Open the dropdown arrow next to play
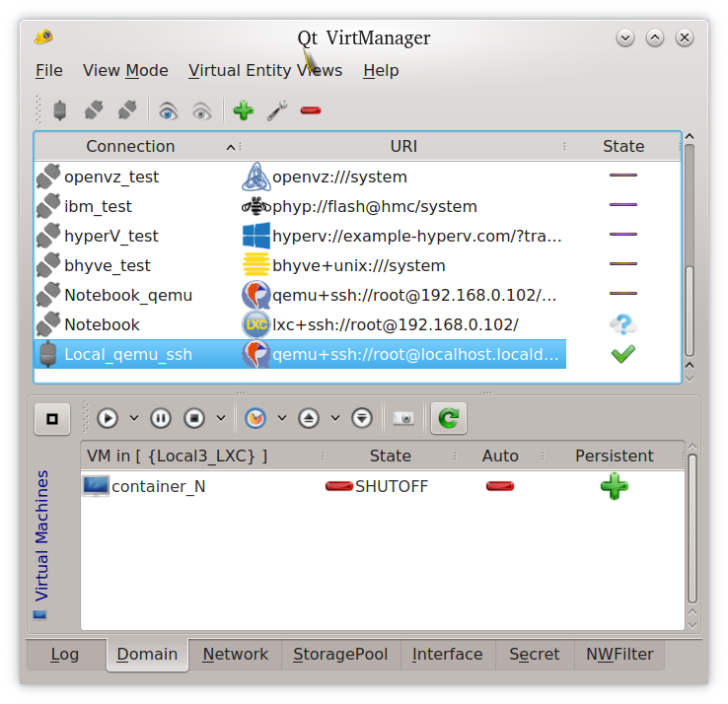This screenshot has width=728, height=704. 134,418
